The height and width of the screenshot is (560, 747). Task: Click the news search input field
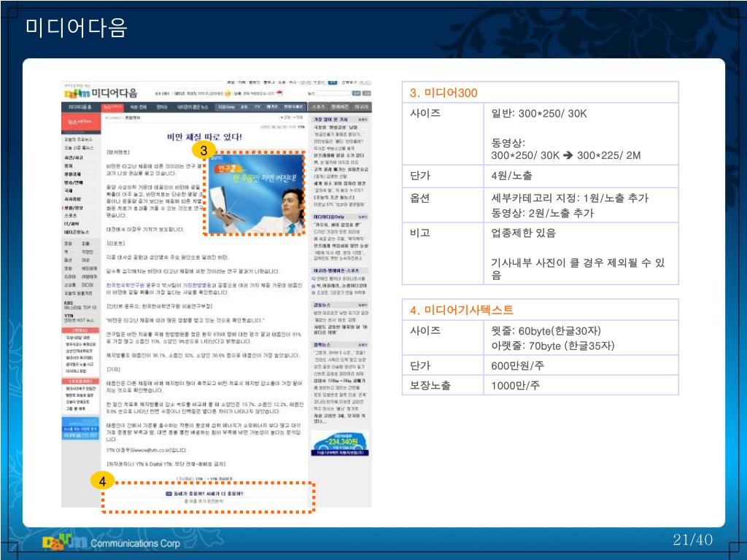click(x=333, y=93)
